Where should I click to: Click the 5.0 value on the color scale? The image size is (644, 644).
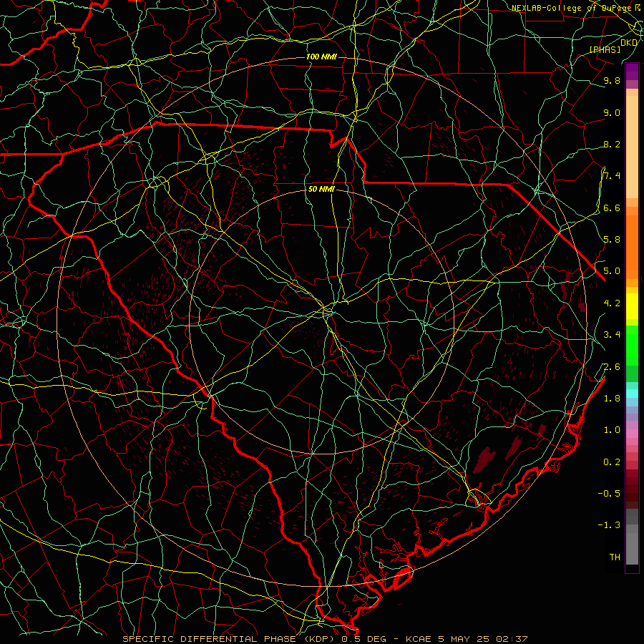coord(612,271)
